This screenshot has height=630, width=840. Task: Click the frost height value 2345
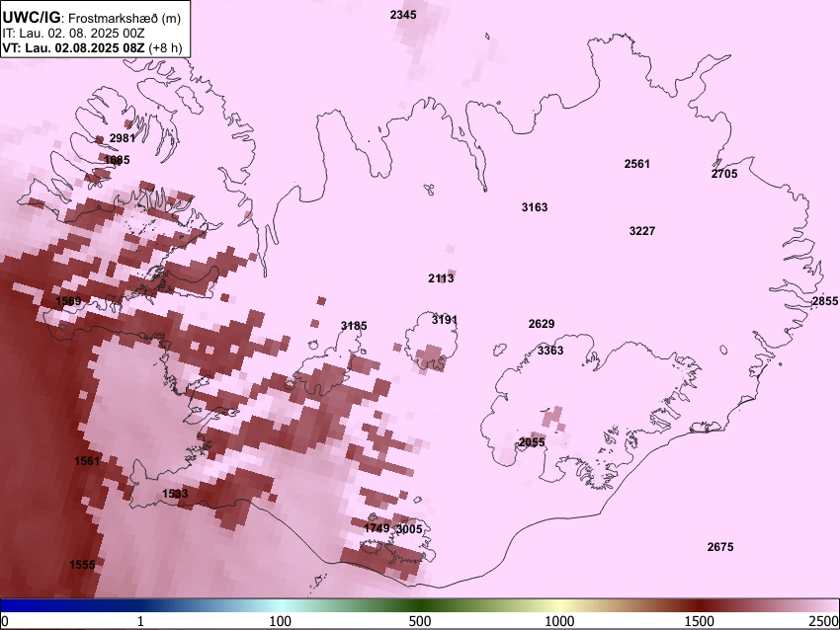pos(403,15)
